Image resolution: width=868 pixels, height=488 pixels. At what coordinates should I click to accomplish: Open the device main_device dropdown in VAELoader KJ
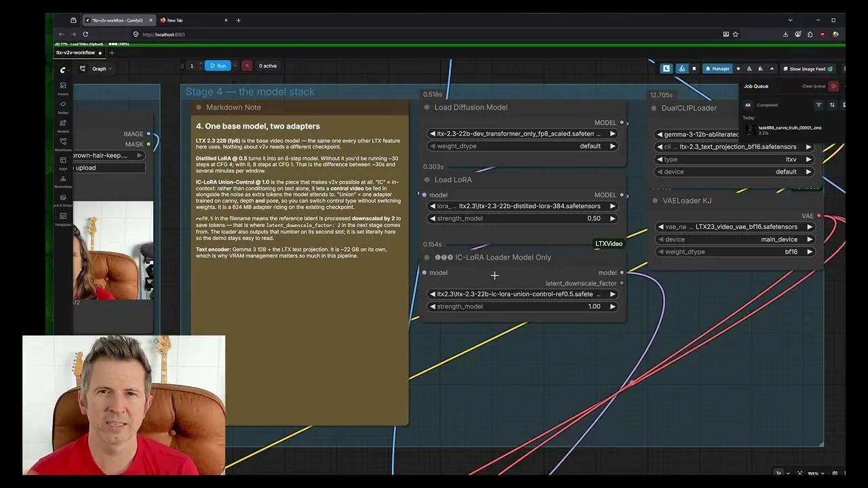734,239
